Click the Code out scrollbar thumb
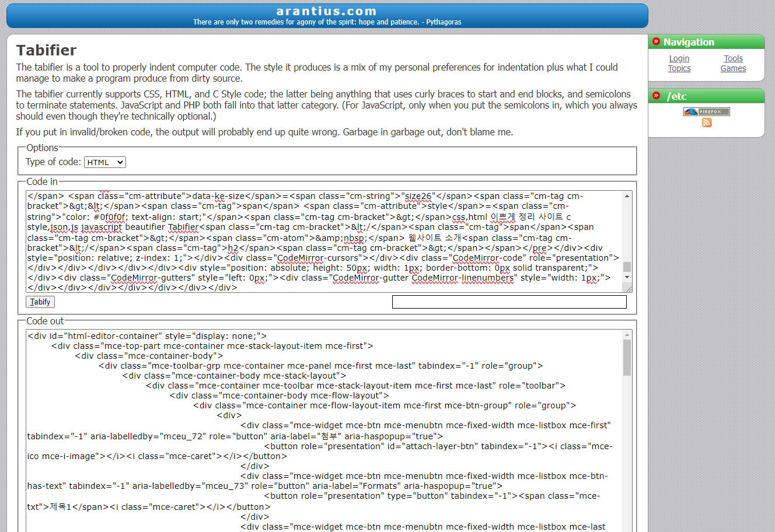The image size is (775, 532). click(x=627, y=358)
